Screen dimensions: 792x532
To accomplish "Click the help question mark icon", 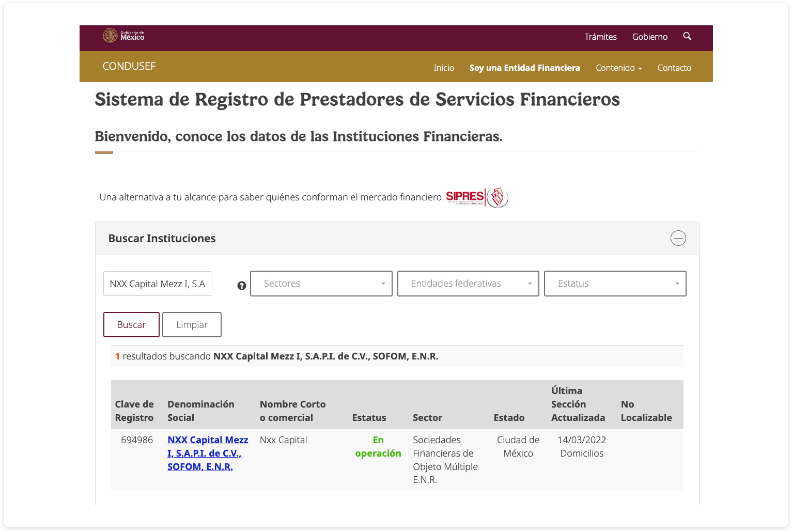I will tap(241, 285).
